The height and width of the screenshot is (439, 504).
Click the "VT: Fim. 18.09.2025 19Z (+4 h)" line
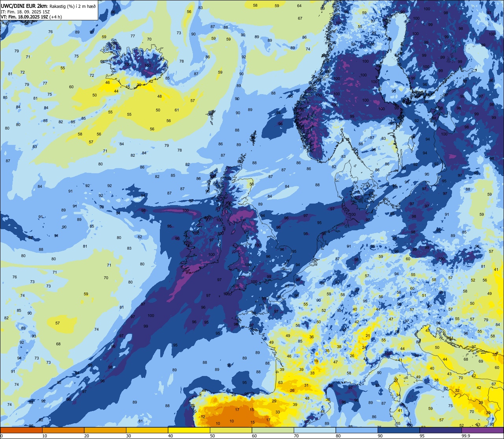[31, 17]
